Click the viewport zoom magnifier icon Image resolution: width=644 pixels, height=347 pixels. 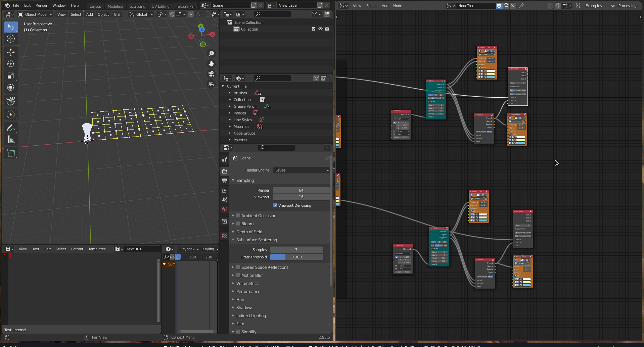[211, 54]
